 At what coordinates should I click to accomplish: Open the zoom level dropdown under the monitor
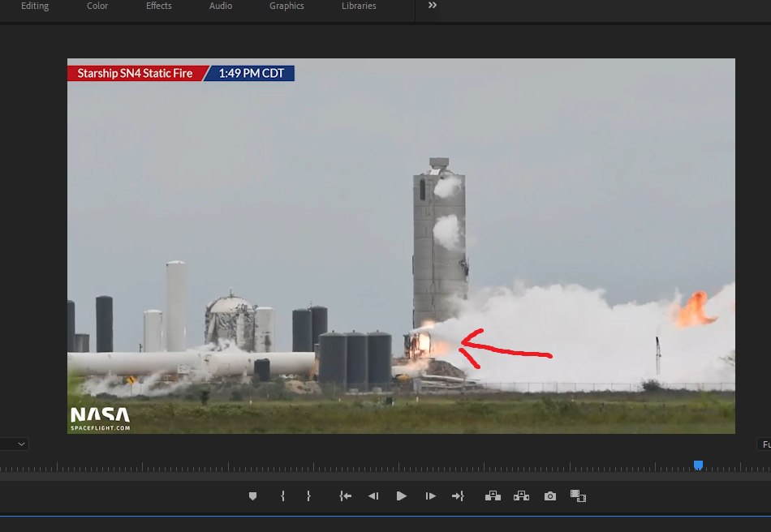[x=15, y=444]
